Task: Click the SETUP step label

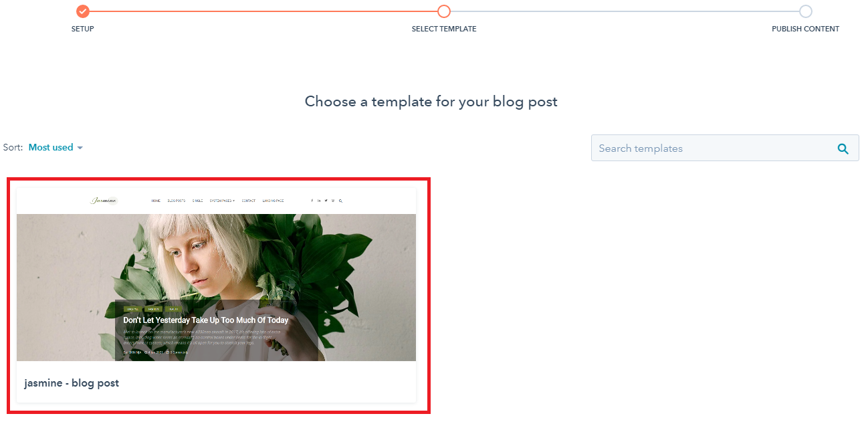Action: pos(83,29)
